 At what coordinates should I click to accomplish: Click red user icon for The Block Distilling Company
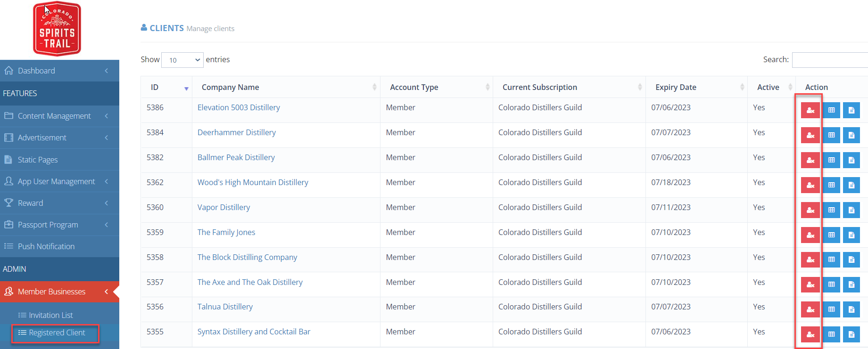[x=810, y=260]
